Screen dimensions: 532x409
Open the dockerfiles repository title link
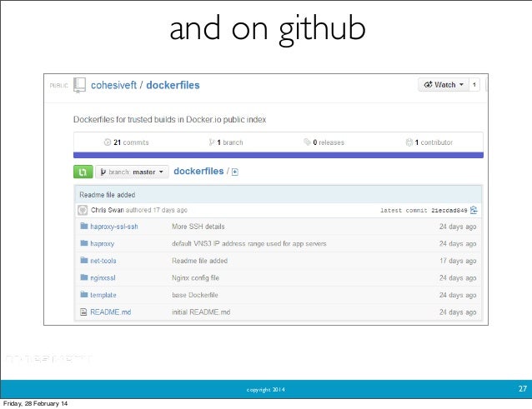pyautogui.click(x=173, y=85)
